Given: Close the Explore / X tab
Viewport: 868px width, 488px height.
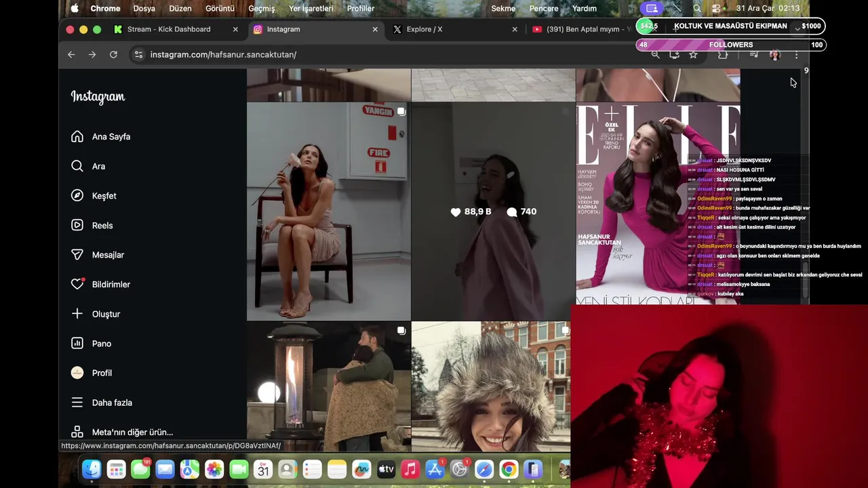Looking at the screenshot, I should pos(515,29).
